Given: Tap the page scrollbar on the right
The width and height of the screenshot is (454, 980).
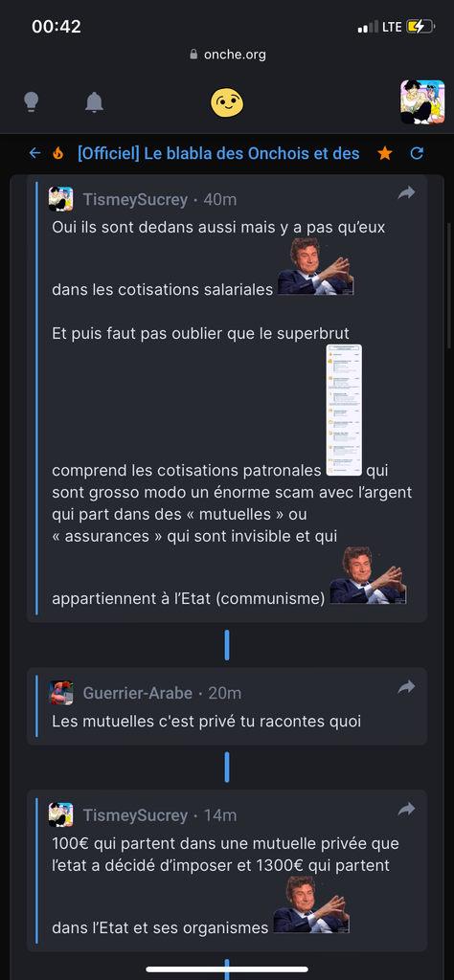Looking at the screenshot, I should 448,287.
